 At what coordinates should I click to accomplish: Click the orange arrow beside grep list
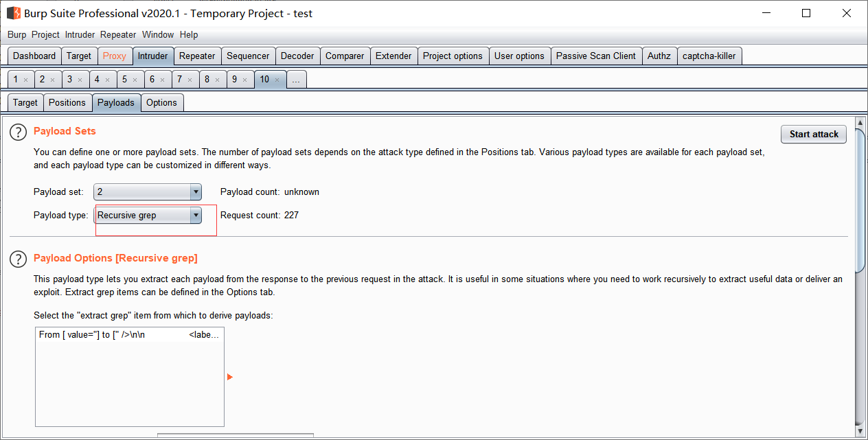[x=230, y=377]
